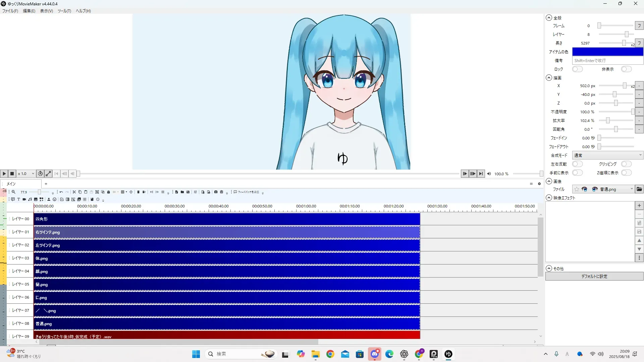Collapse the 描画 section expander
This screenshot has height=362, width=644.
(549, 78)
